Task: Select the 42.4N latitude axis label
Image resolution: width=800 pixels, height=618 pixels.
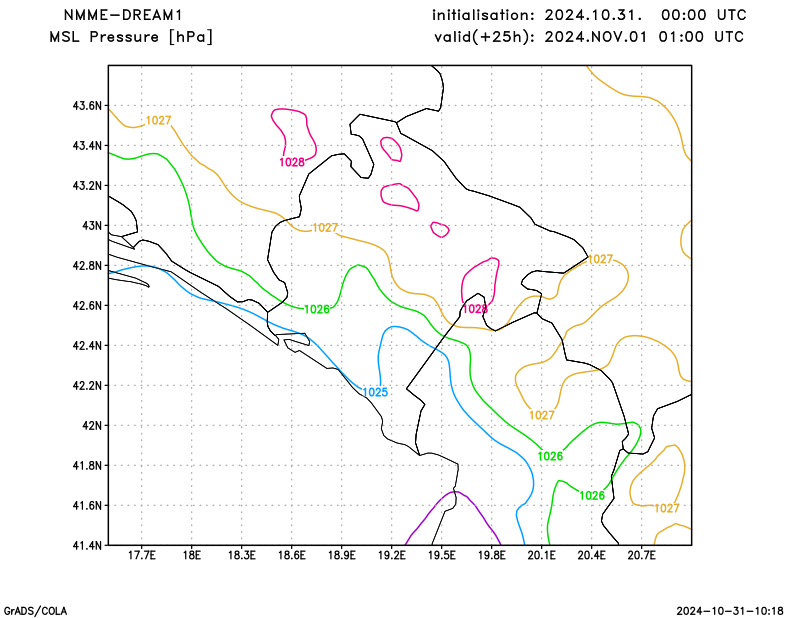Action: point(87,345)
